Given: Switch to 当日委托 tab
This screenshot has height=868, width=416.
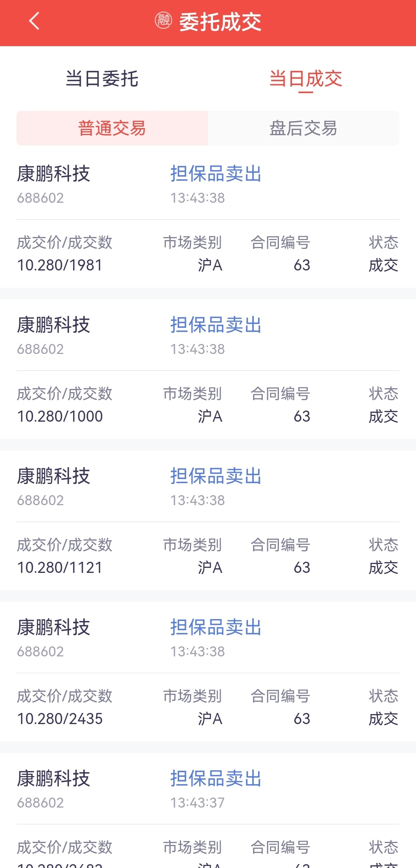Looking at the screenshot, I should pos(102,79).
